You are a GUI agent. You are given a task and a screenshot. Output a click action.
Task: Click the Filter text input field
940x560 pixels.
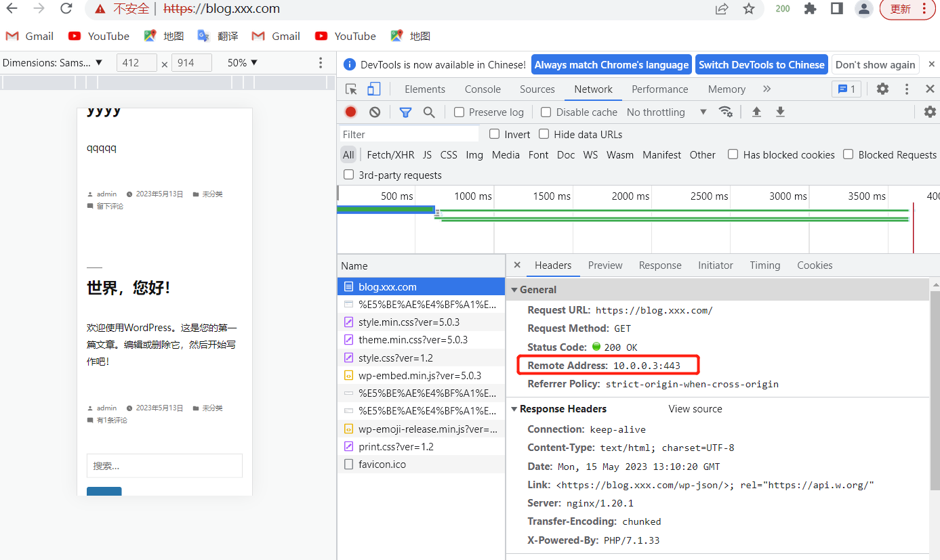pyautogui.click(x=409, y=134)
